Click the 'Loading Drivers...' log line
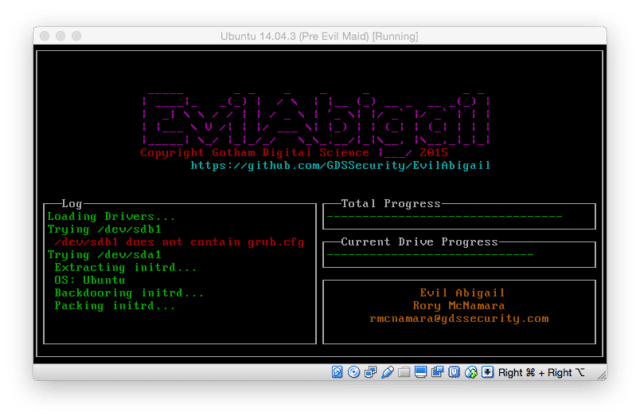 tap(111, 216)
